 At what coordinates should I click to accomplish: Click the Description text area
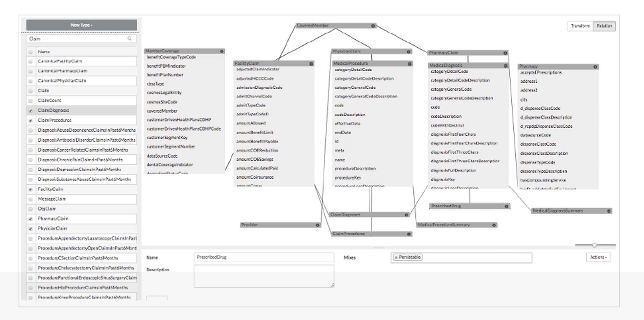pos(264,276)
